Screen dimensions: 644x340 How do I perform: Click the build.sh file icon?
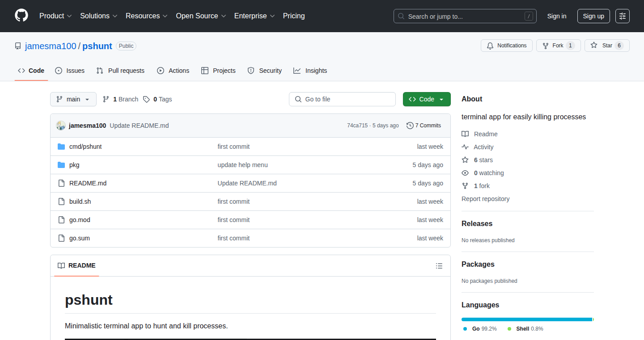pos(61,201)
